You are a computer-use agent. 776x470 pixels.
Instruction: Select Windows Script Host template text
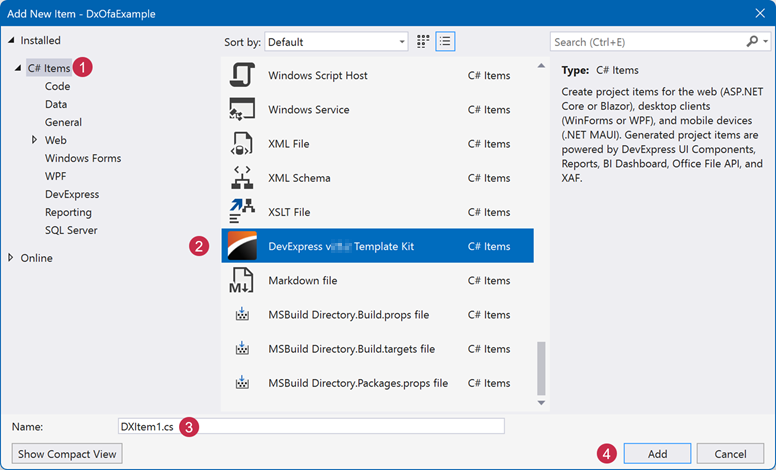click(318, 75)
